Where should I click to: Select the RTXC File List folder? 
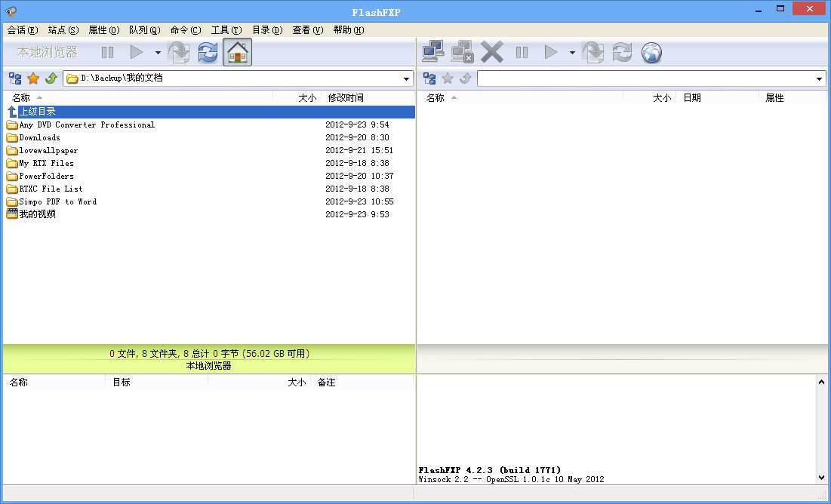[x=210, y=189]
